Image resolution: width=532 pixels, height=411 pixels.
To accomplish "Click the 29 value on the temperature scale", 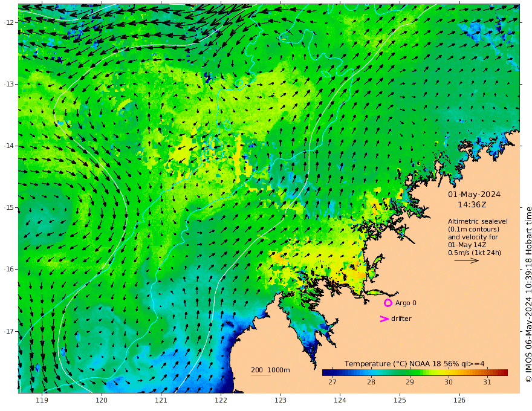I will (x=410, y=382).
